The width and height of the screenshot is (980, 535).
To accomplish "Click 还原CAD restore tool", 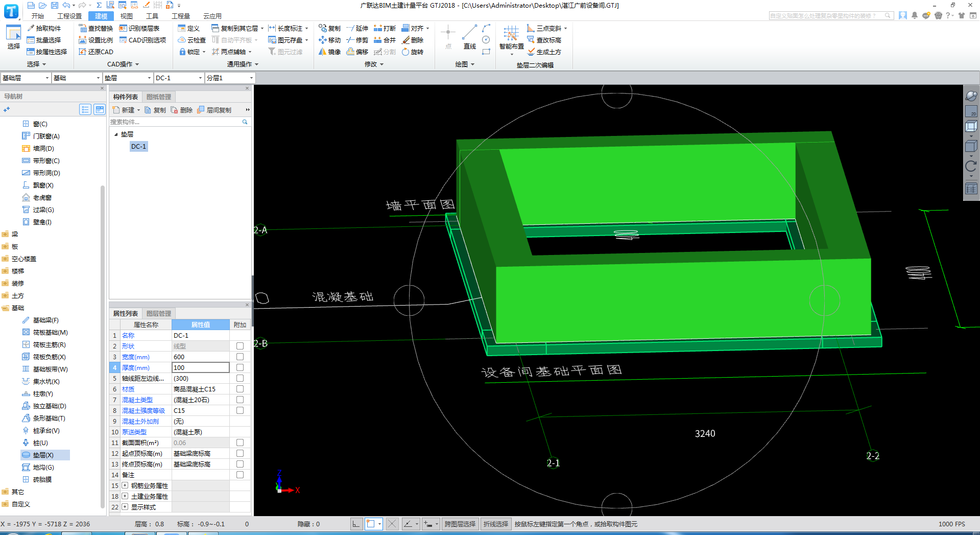I will [x=95, y=52].
